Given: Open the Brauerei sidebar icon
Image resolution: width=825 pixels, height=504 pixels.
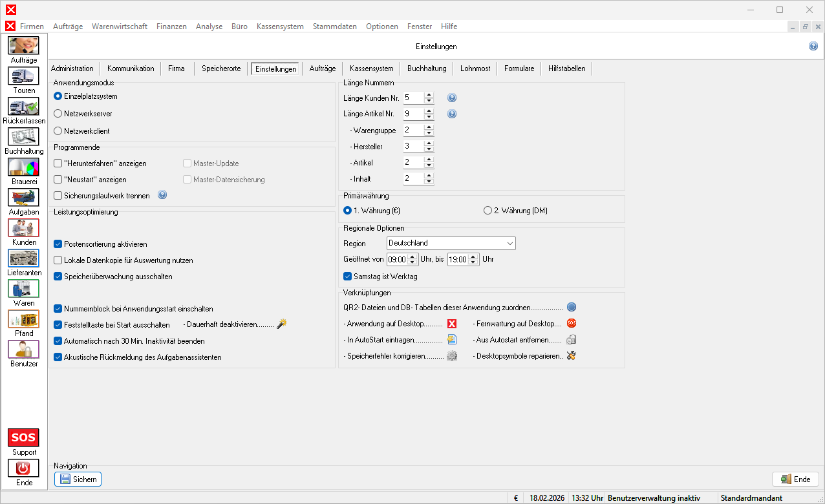Looking at the screenshot, I should [x=23, y=167].
